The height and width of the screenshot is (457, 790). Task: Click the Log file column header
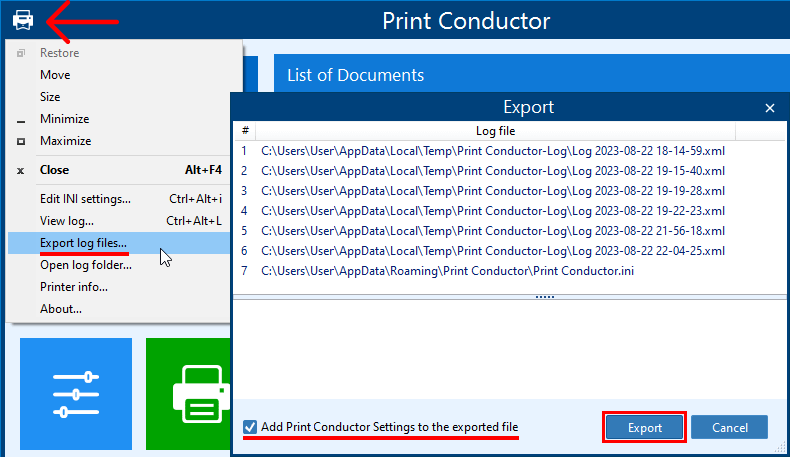(495, 131)
